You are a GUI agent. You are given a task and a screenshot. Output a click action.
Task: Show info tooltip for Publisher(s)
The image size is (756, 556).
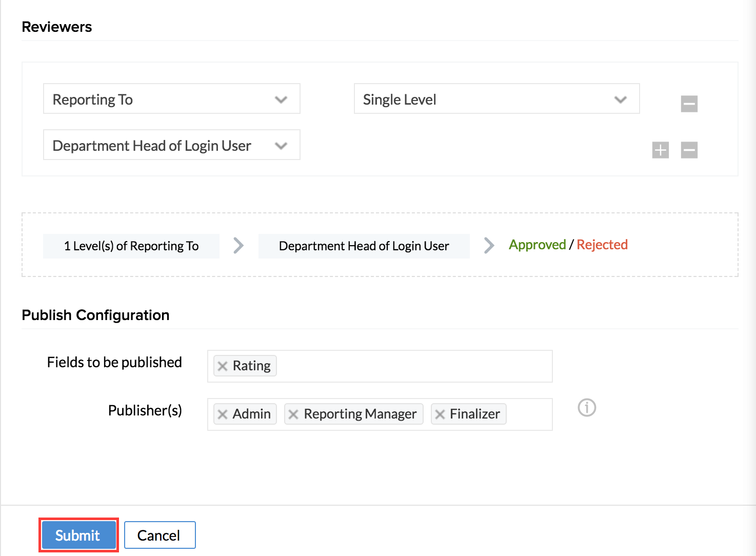(587, 408)
